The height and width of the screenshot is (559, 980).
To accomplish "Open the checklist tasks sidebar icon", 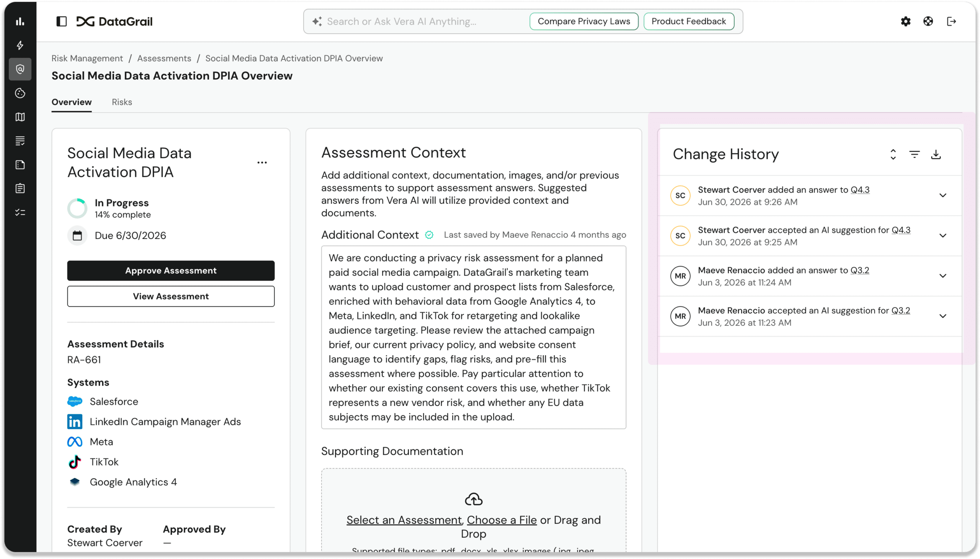I will tap(20, 212).
